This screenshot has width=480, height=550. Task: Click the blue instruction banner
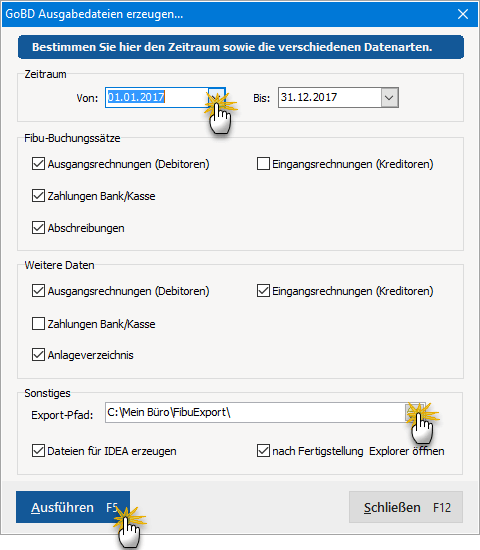(241, 47)
